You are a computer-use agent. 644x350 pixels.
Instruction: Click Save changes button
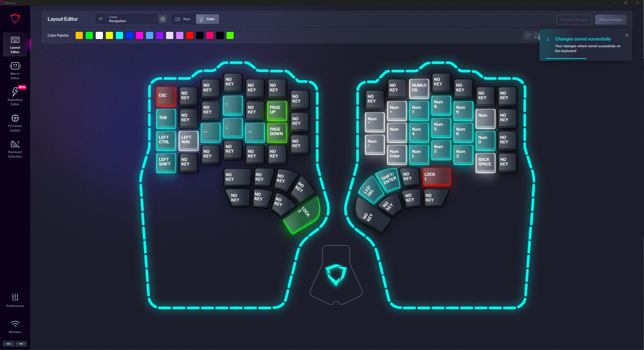[x=611, y=19]
